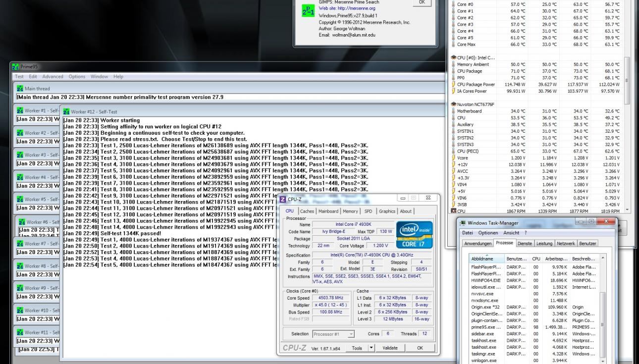
Task: Open the Window menu in Prime95
Action: [x=99, y=77]
